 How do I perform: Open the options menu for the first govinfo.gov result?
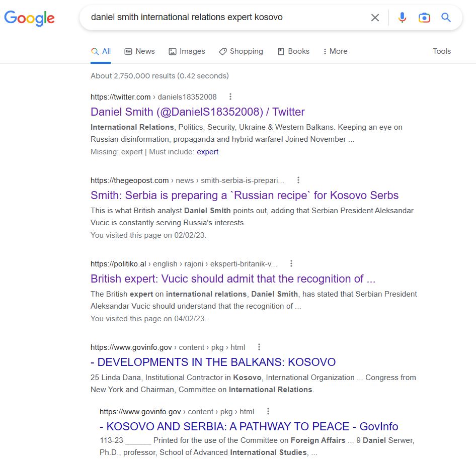[259, 347]
